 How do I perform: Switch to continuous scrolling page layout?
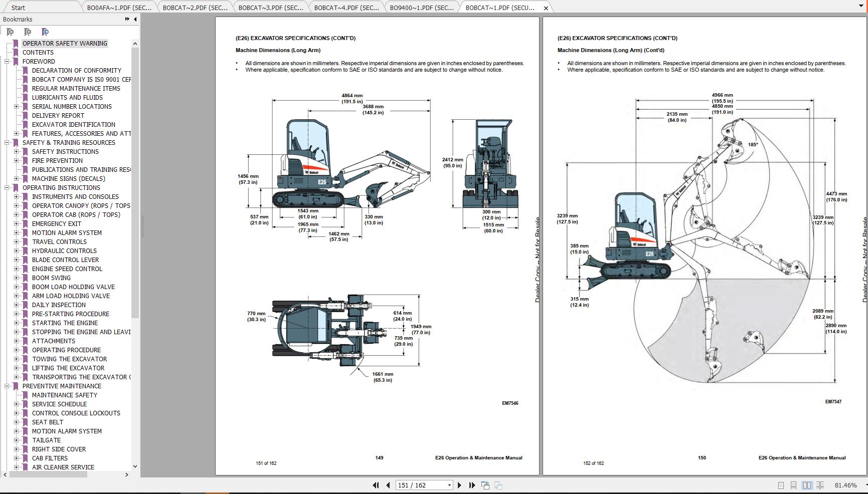point(793,485)
